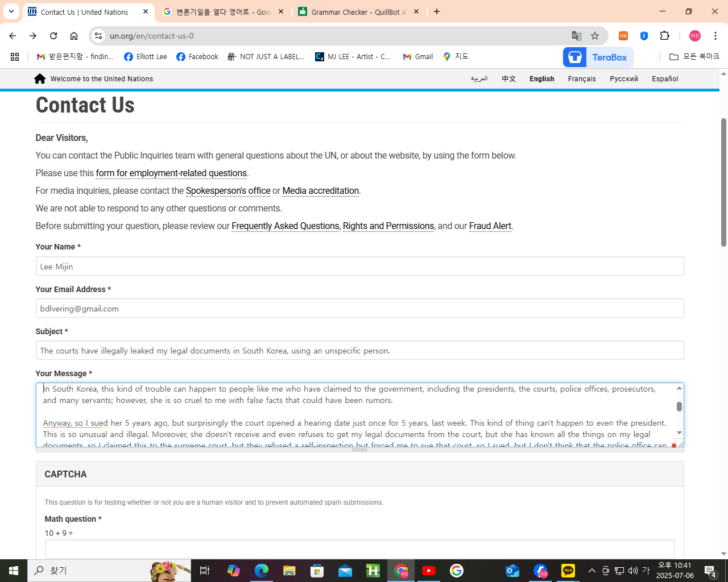This screenshot has height=582, width=728.
Task: Open Windows Start menu
Action: tap(14, 571)
